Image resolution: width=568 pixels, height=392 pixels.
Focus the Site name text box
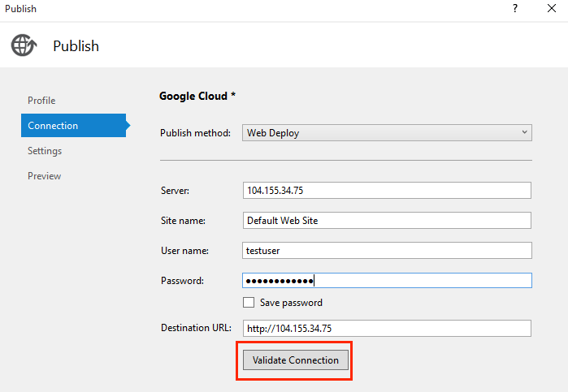(387, 221)
